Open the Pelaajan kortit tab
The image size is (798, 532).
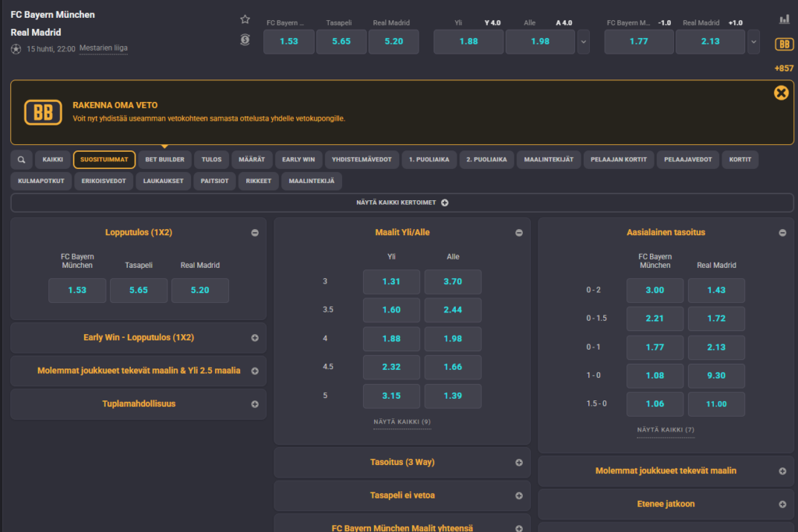(x=619, y=160)
